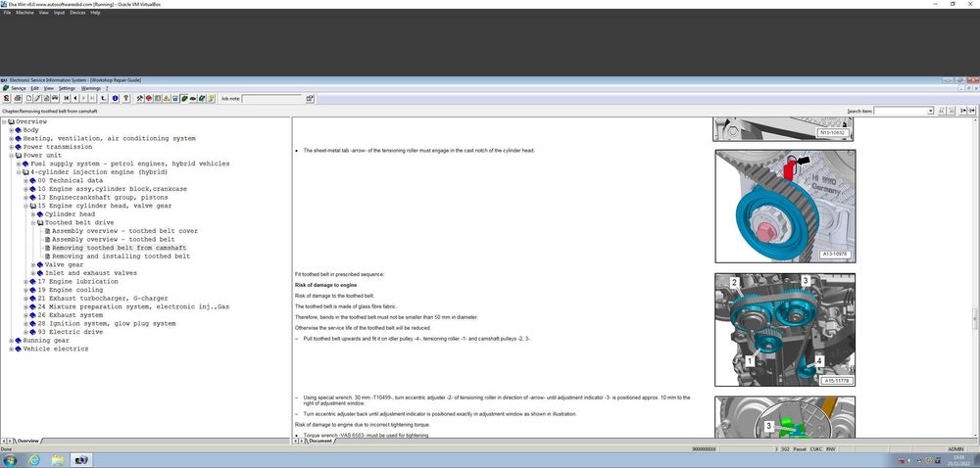Click the crossed tools repair icon

140,98
